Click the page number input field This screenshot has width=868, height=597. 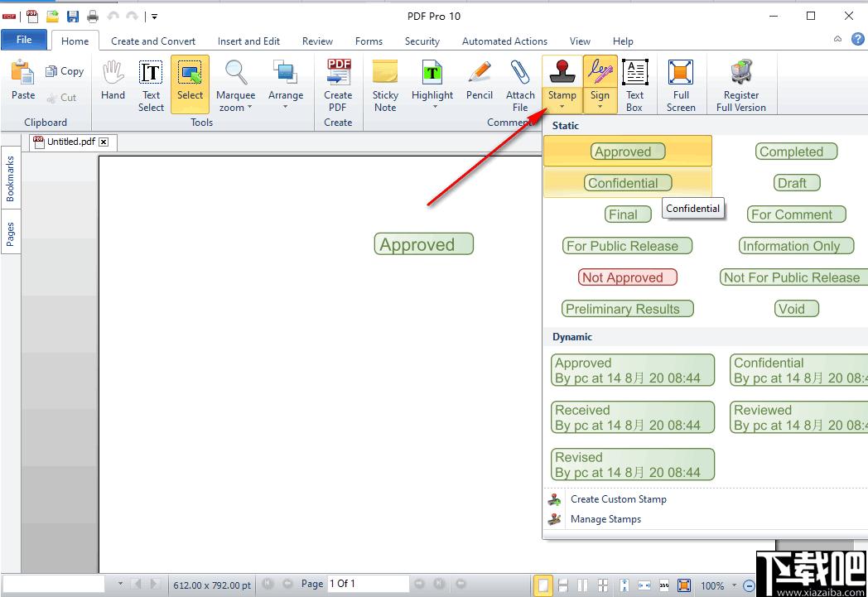coord(368,584)
